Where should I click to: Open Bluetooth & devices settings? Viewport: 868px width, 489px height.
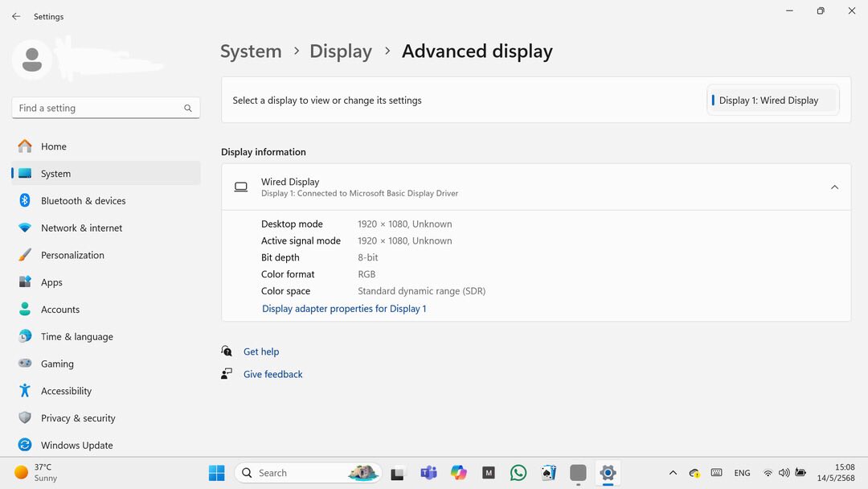106,200
